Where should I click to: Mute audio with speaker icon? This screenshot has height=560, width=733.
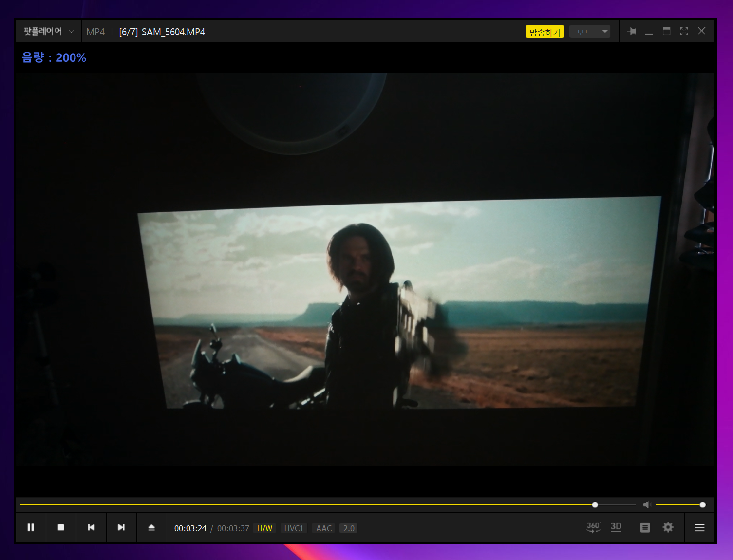pyautogui.click(x=647, y=504)
